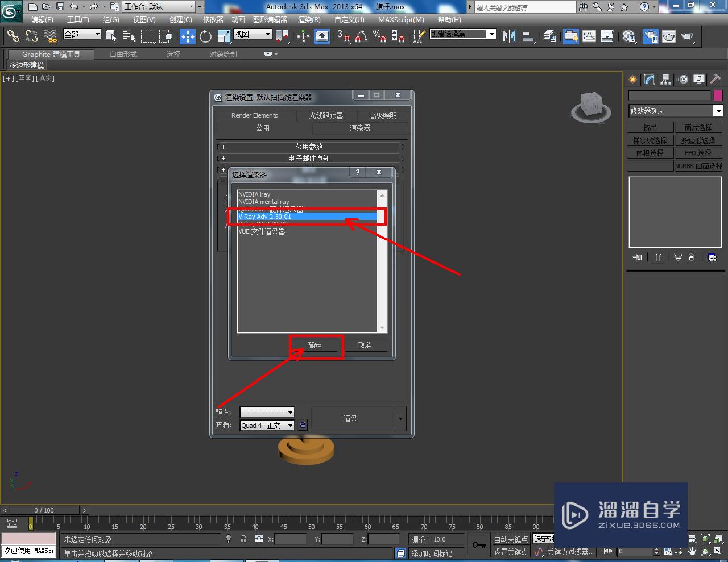
Task: Open the '工具(T)' menu
Action: (x=78, y=19)
